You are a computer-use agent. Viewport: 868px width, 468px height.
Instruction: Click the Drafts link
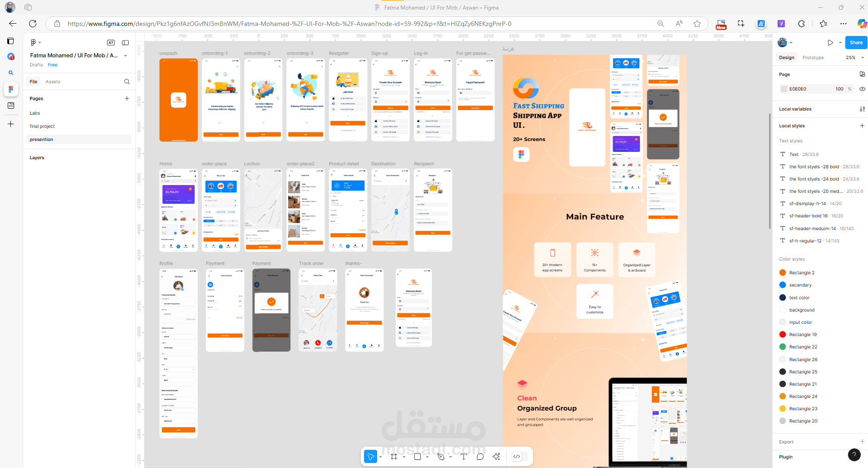tap(36, 65)
